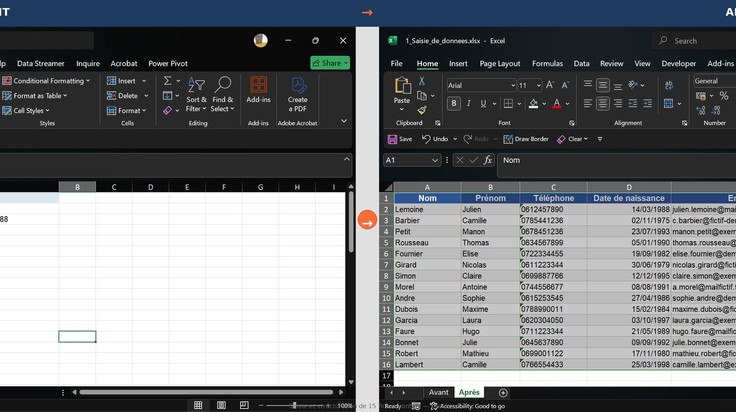Toggle Wrap Text button
The image size is (736, 412).
click(x=669, y=85)
